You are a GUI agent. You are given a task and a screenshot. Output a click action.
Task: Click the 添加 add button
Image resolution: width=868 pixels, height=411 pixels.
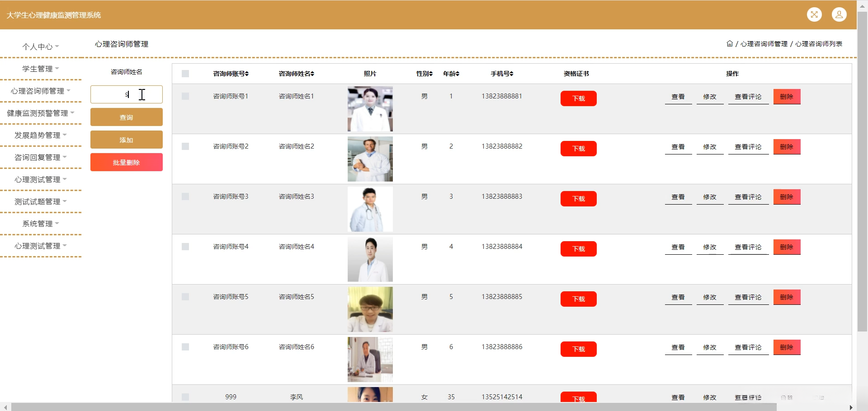(x=127, y=140)
